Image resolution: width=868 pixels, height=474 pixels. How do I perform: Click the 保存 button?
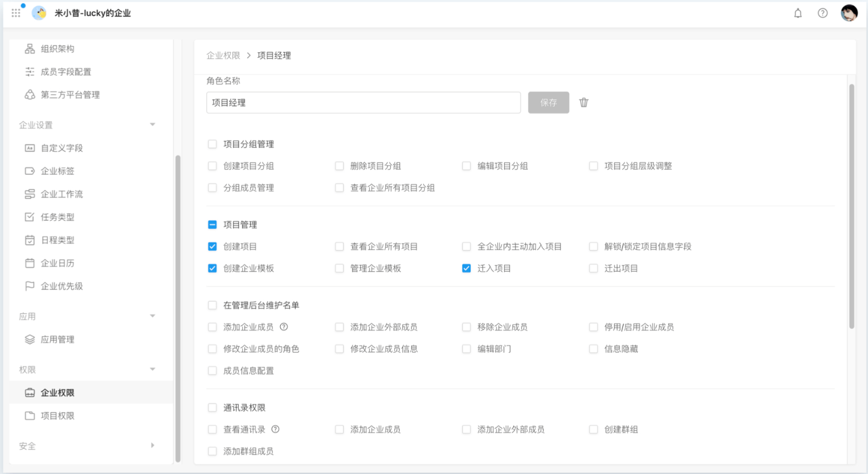coord(548,102)
